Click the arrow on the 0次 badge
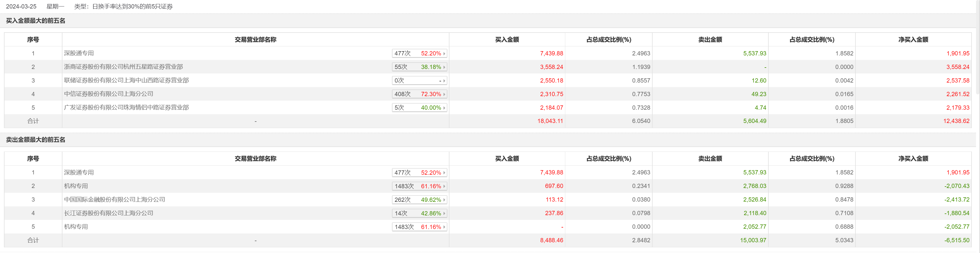 444,81
